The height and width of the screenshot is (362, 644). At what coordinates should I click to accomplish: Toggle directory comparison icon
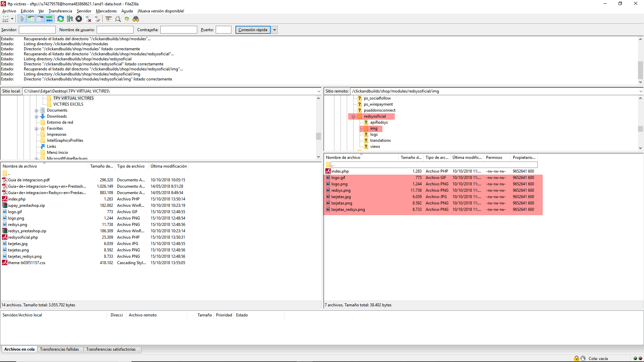(x=118, y=19)
